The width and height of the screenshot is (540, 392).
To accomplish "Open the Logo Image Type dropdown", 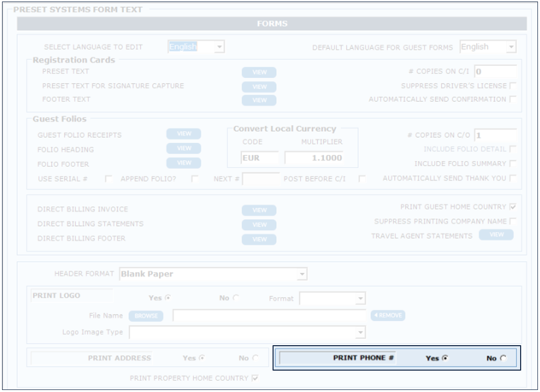I will [360, 332].
